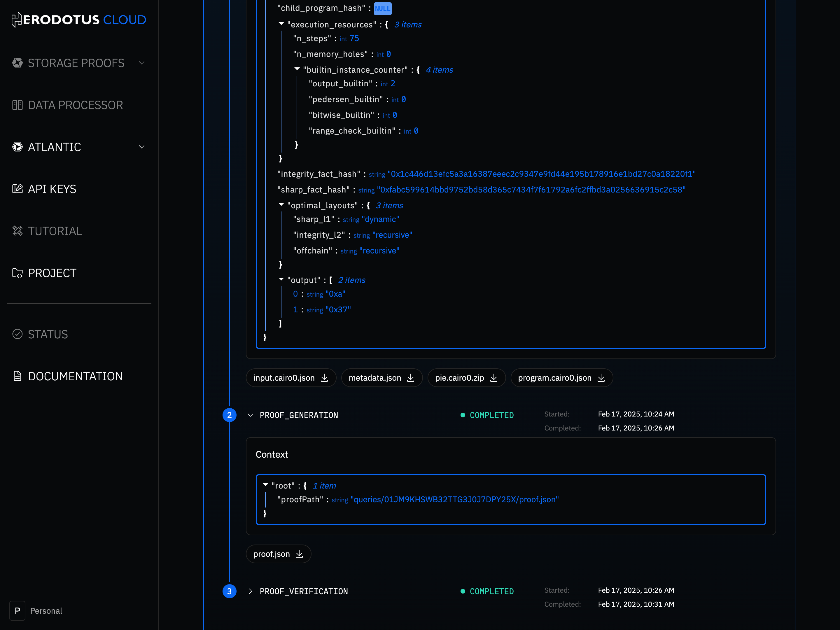Click step 2 circle marker
840x630 pixels.
tap(229, 415)
